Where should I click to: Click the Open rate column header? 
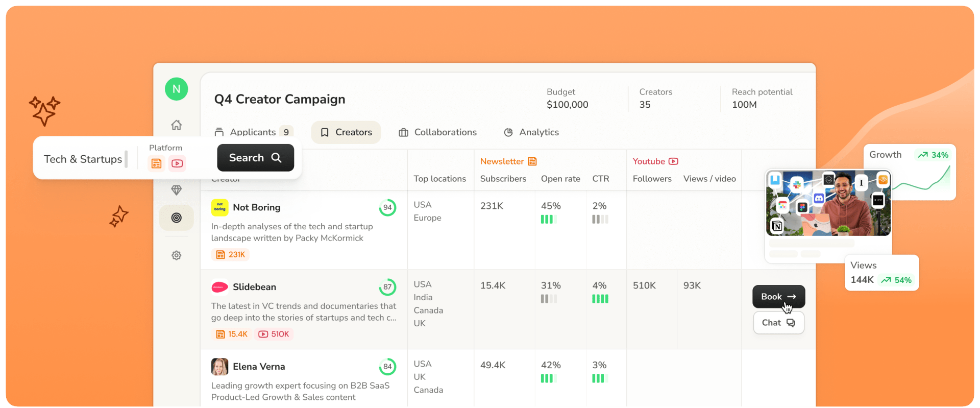(561, 179)
